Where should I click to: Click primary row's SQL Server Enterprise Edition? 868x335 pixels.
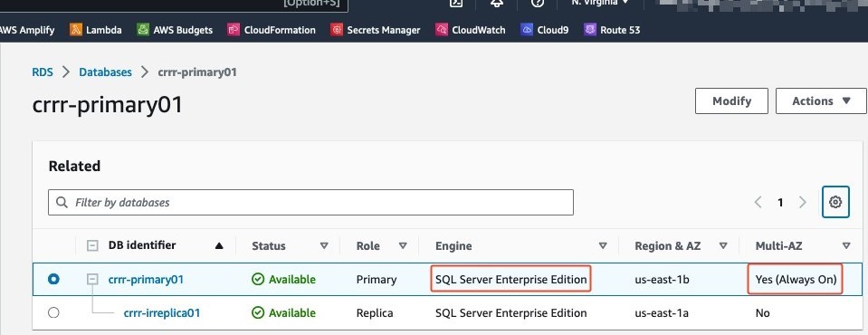[511, 280]
